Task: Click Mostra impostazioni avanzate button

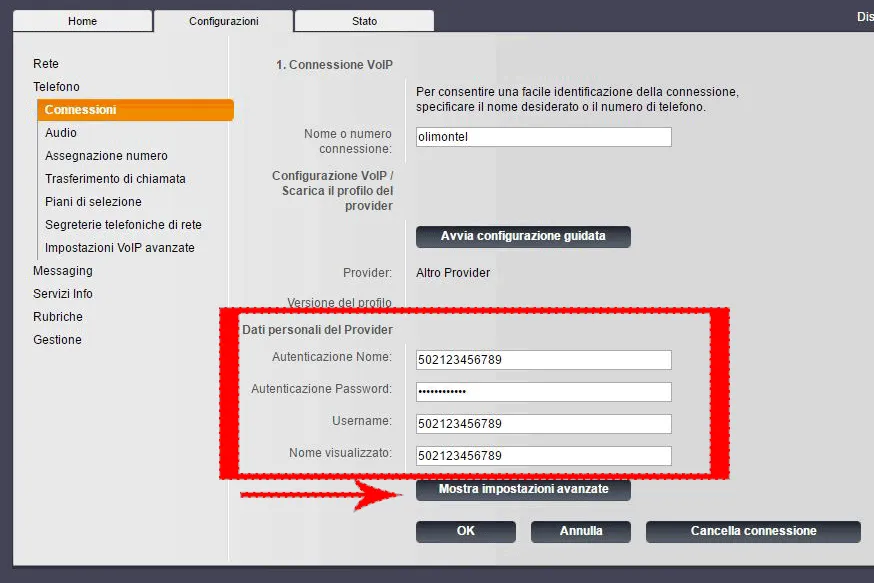Action: point(523,490)
